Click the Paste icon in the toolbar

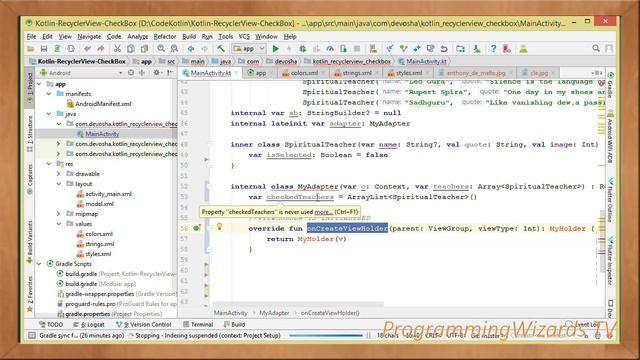click(144, 49)
